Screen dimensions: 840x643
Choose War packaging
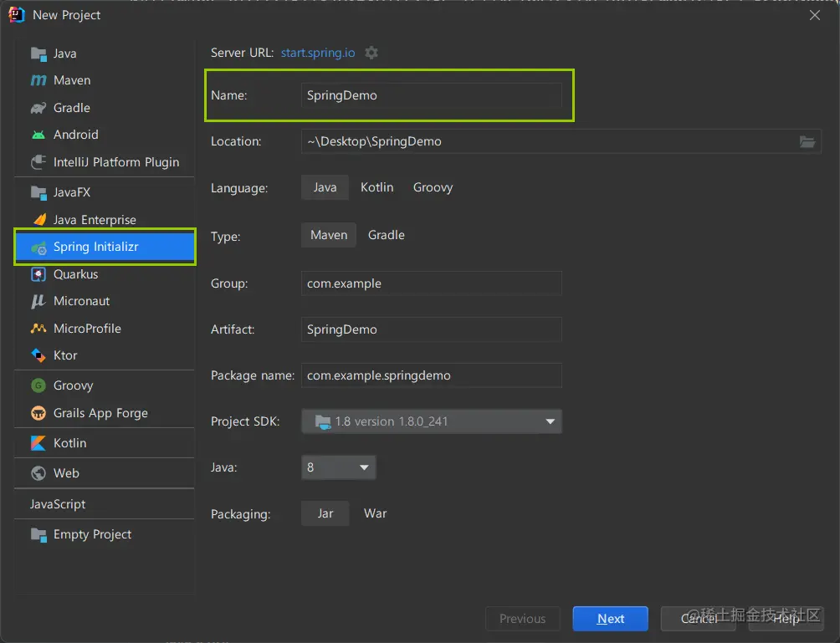click(x=375, y=513)
